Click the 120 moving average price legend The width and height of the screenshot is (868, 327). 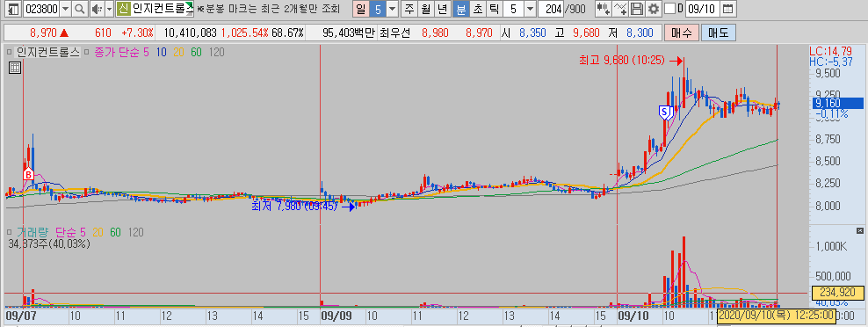coord(216,53)
